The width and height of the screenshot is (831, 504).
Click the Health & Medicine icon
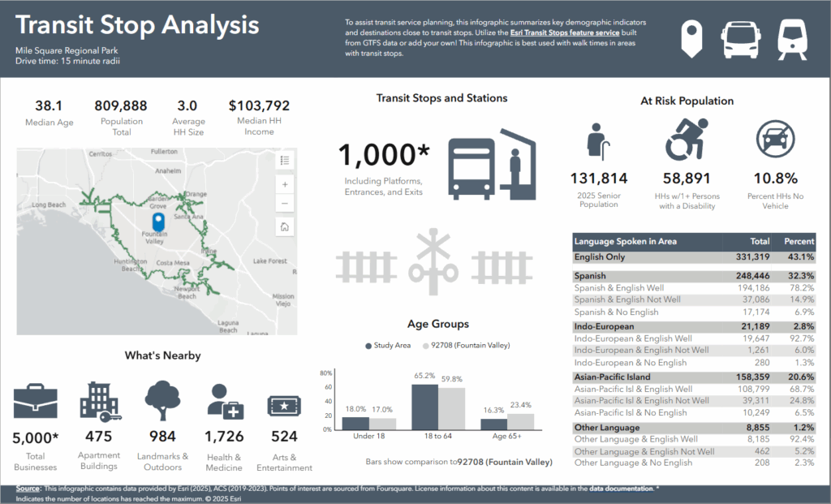[225, 401]
